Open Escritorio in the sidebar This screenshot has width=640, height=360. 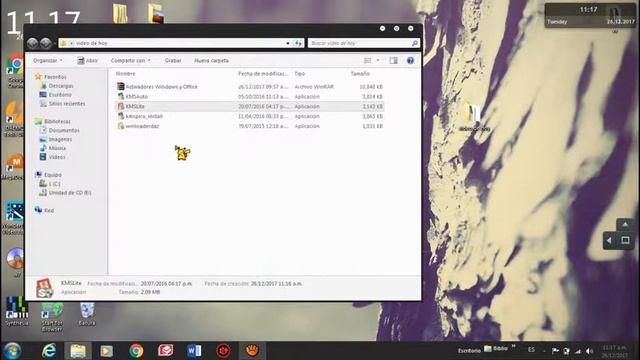click(56, 95)
